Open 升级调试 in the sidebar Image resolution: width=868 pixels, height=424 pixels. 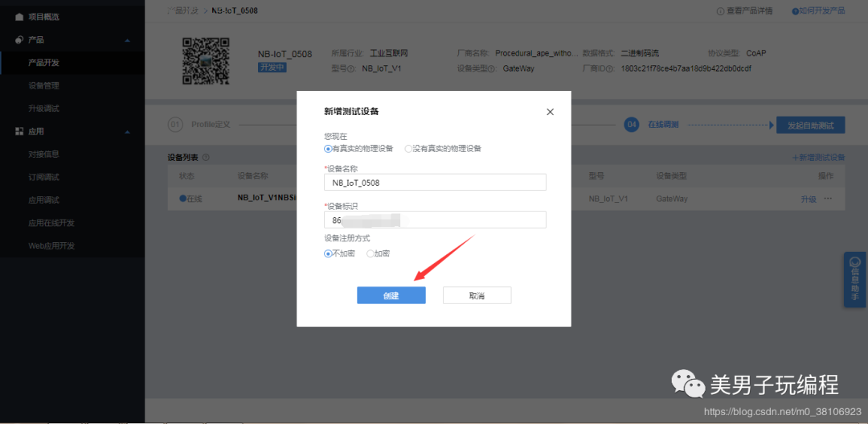coord(43,109)
